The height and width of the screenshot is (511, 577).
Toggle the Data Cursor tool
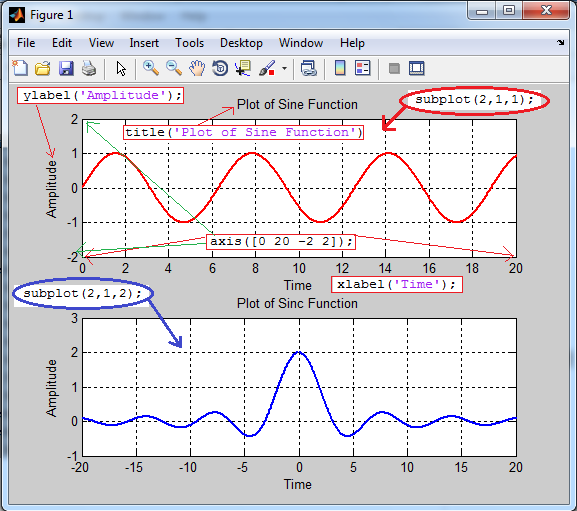coord(243,68)
